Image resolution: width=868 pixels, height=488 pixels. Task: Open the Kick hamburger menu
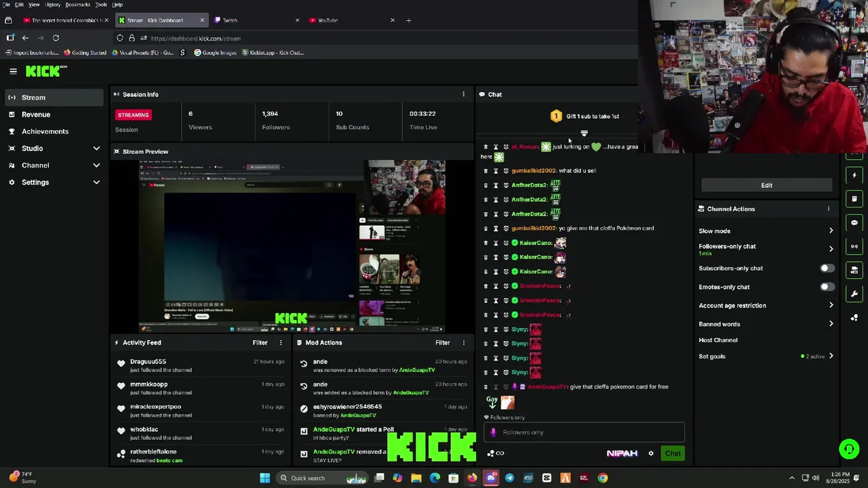[x=13, y=71]
